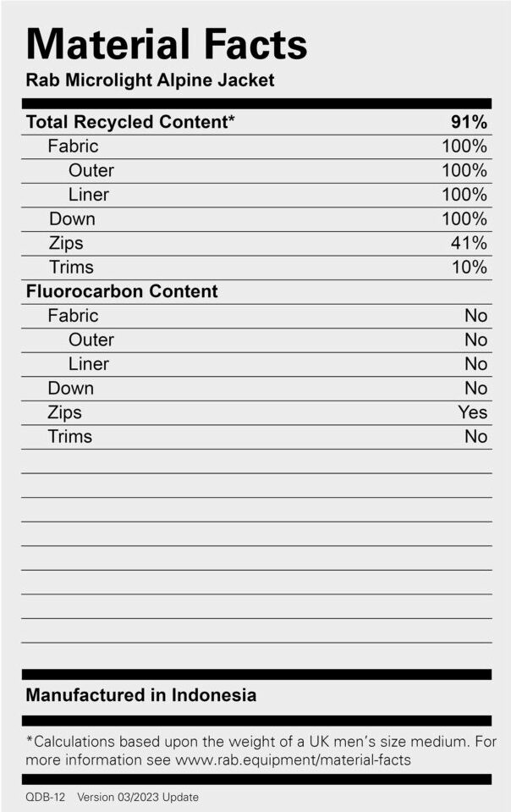This screenshot has width=511, height=812.
Task: Click the Outer row showing No
Action: pyautogui.click(x=91, y=340)
